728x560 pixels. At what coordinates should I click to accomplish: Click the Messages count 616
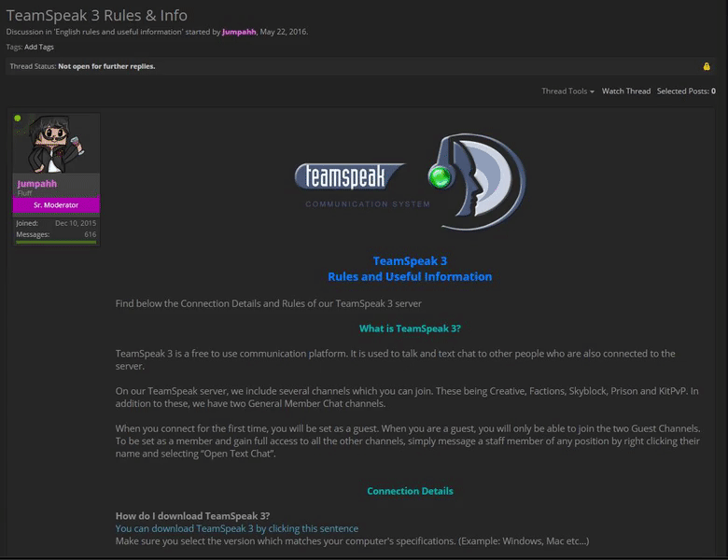point(91,234)
